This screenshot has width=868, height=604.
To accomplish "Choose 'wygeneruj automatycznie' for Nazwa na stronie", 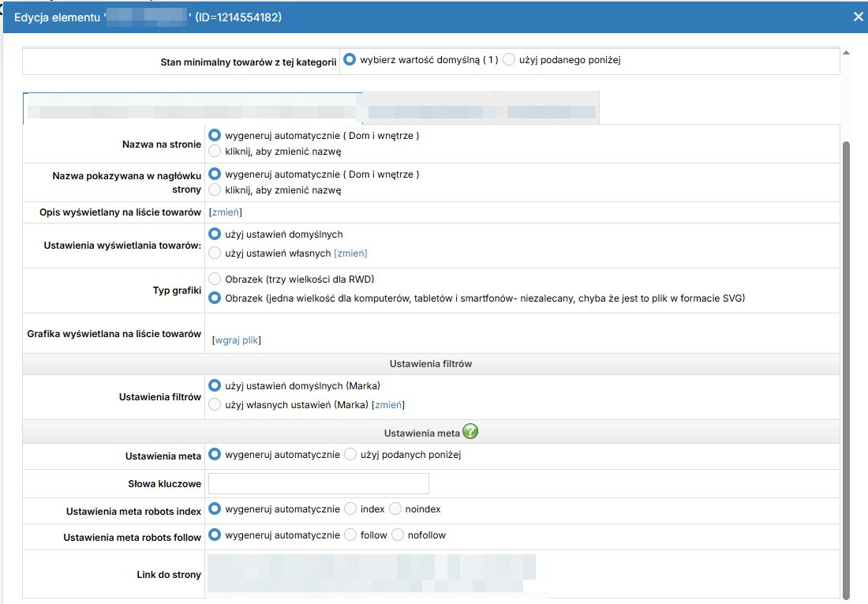I will tap(214, 135).
